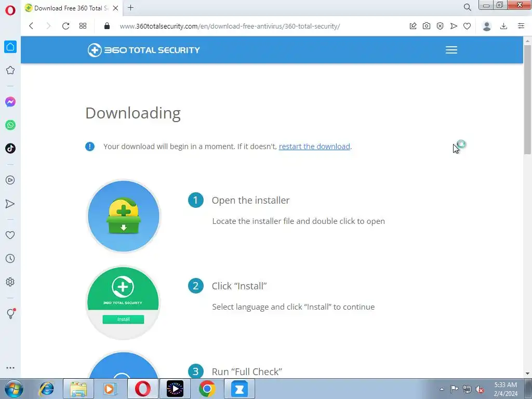Launch WhatsApp from the sidebar
532x399 pixels.
click(10, 125)
